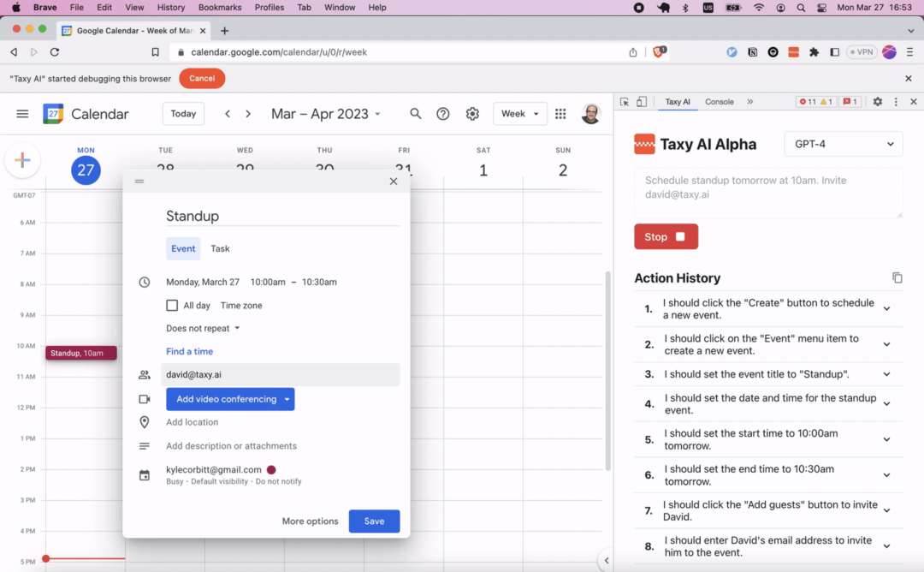
Task: Open DevTools settings gear
Action: click(x=878, y=102)
